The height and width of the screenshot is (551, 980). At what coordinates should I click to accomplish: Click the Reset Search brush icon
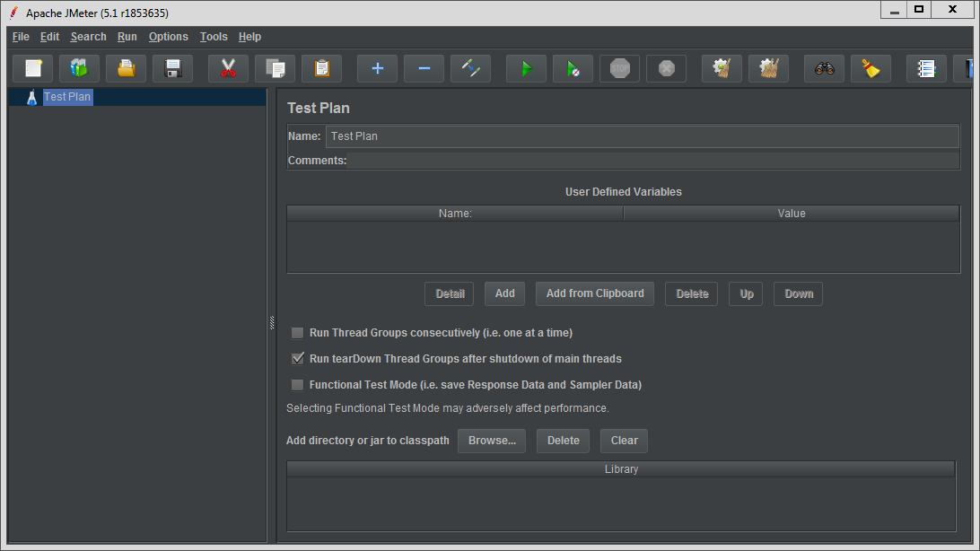point(871,68)
